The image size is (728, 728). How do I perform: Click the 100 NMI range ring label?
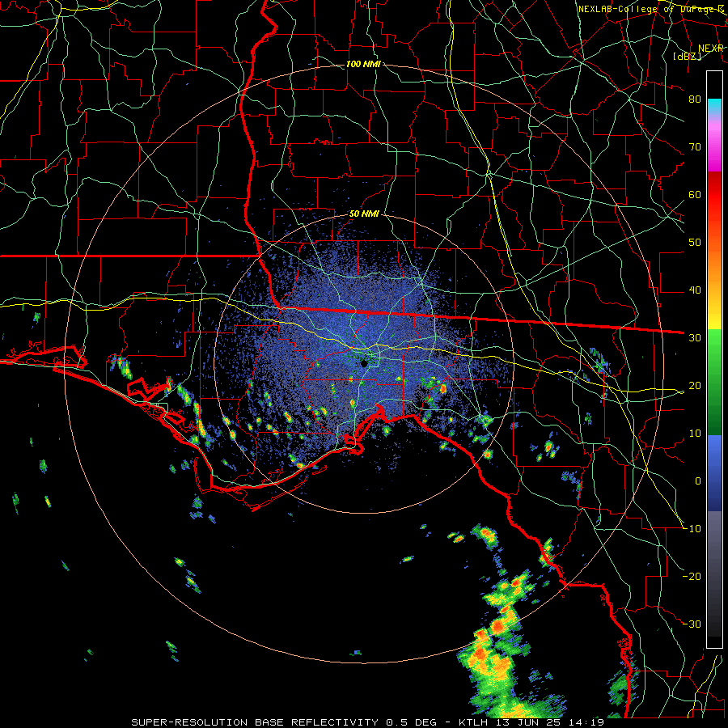(363, 64)
